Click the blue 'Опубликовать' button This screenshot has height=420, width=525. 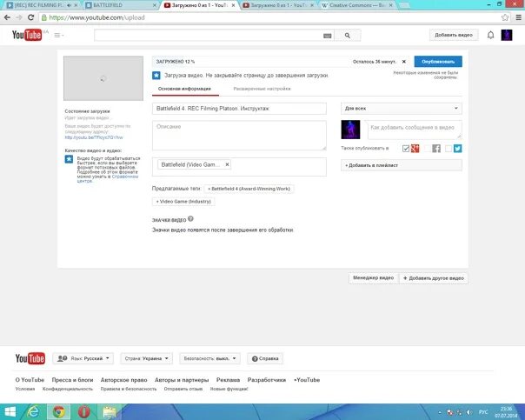(x=438, y=62)
